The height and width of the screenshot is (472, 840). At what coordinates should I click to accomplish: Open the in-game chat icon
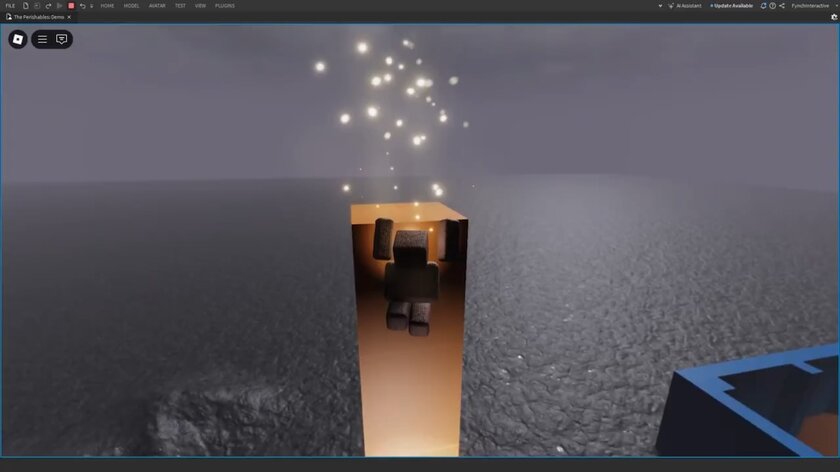coord(62,39)
